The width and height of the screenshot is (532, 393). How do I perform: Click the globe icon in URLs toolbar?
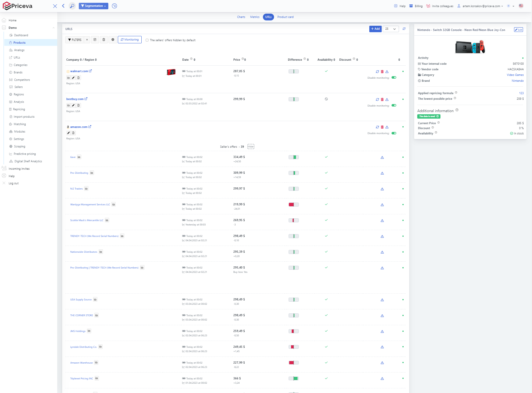[x=113, y=40]
